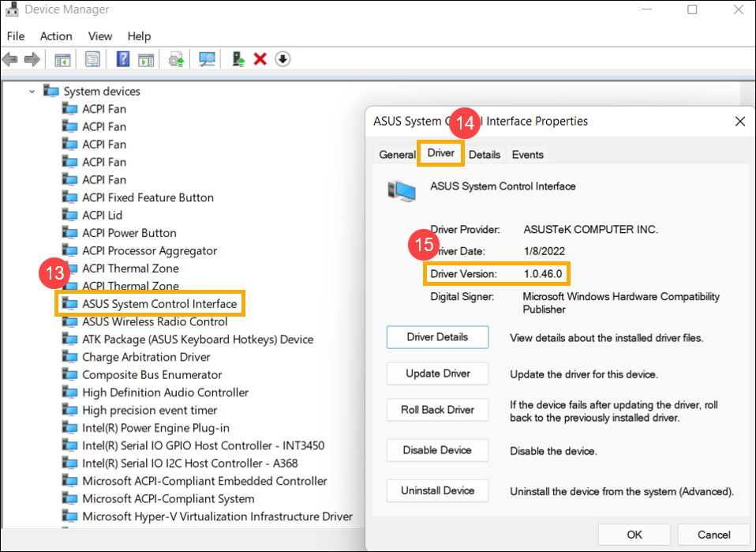Close the ASUS System Control Interface Properties dialog

point(739,121)
